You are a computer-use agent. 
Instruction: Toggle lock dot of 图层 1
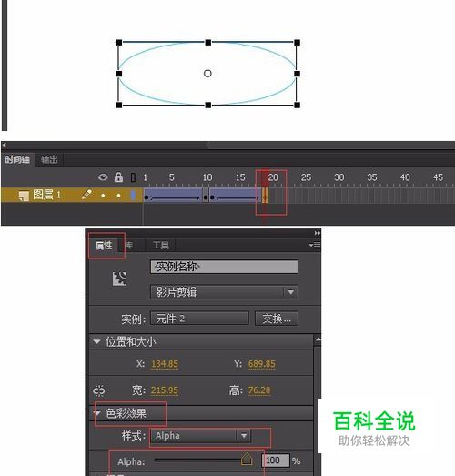click(x=118, y=195)
